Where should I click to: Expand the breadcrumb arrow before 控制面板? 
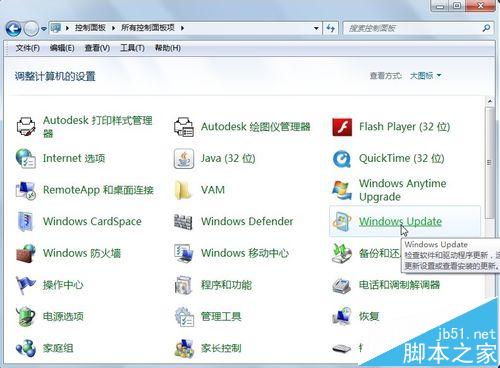tap(67, 28)
